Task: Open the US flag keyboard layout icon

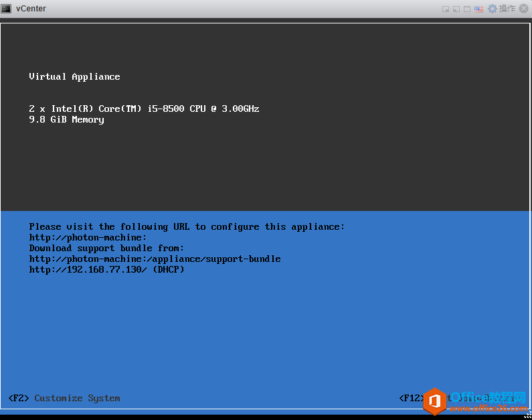Action: click(x=478, y=9)
